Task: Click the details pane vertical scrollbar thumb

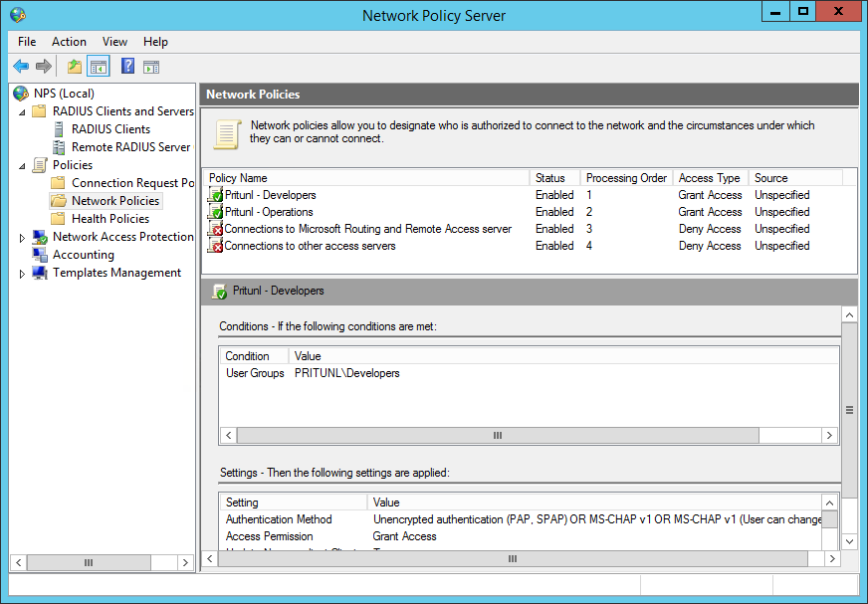Action: coord(849,410)
